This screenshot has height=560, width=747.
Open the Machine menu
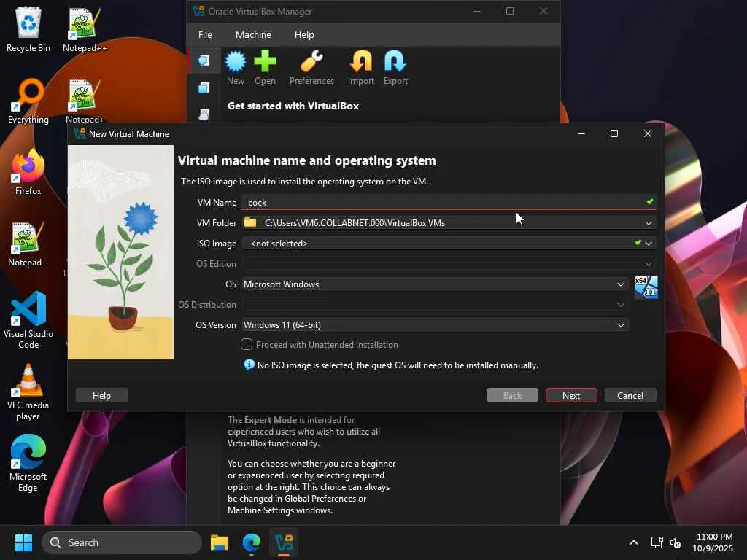point(253,35)
